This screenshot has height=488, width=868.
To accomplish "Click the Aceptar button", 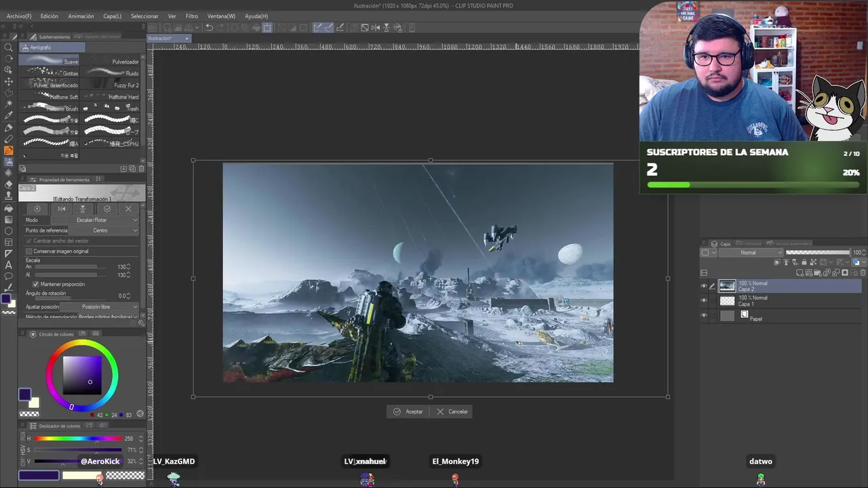I will (408, 411).
